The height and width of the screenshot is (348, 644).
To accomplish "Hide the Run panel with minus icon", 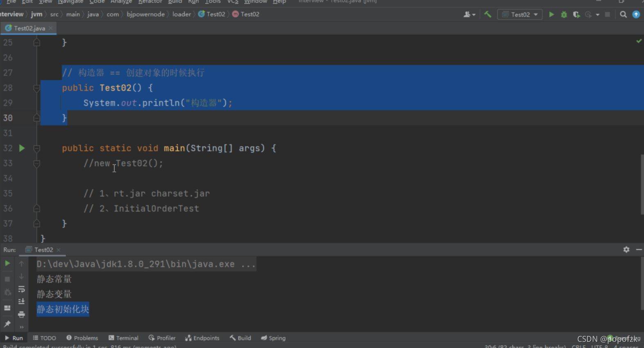I will [x=639, y=249].
